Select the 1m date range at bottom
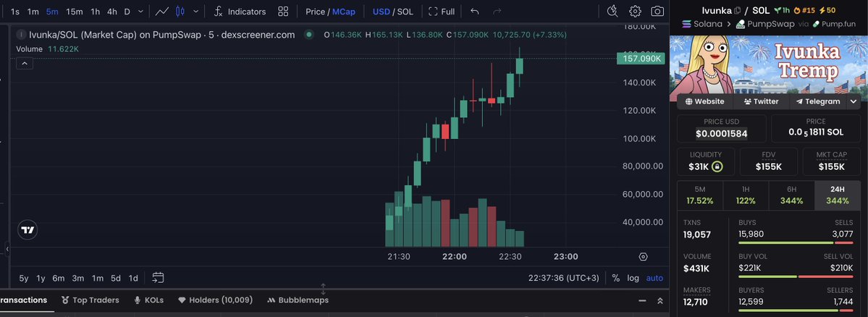868x317 pixels. (98, 278)
